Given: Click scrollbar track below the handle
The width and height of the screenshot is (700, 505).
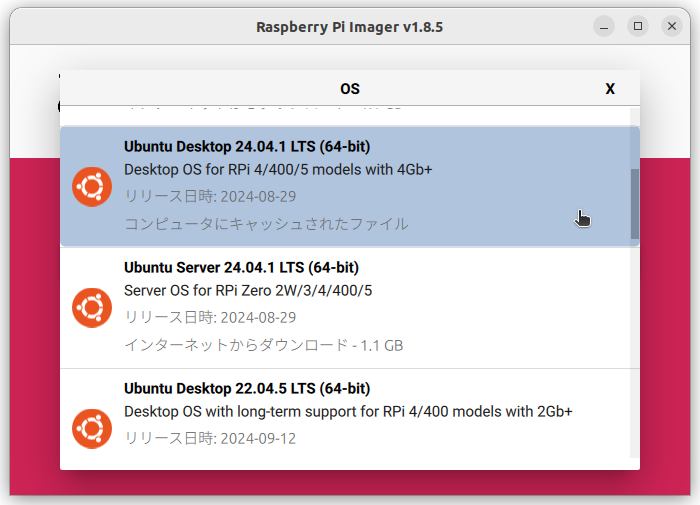Looking at the screenshot, I should click(x=634, y=348).
